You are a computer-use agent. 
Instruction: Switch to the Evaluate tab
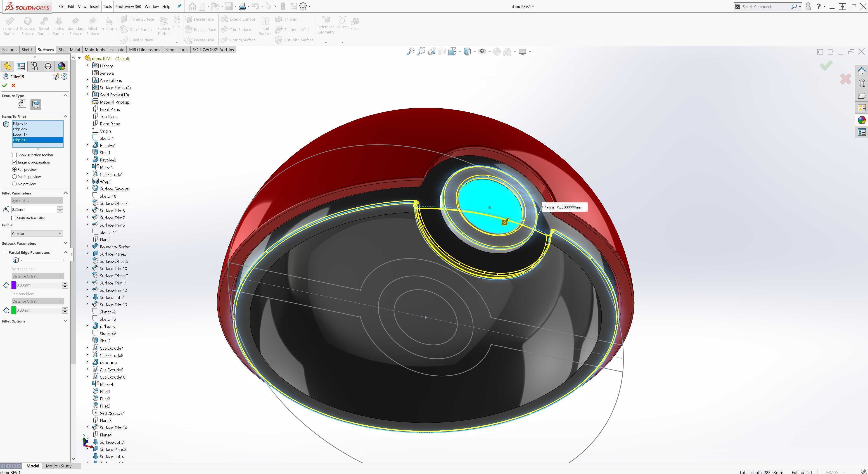(x=117, y=50)
